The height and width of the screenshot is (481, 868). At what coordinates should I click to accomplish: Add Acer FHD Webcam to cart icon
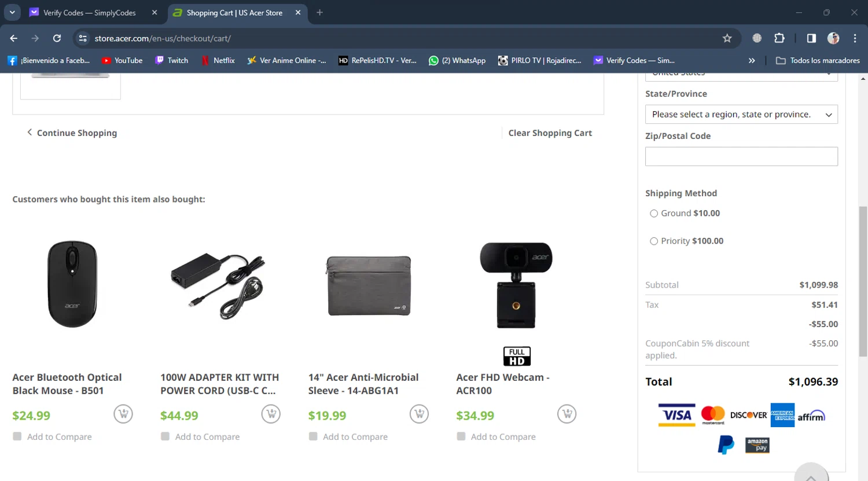pyautogui.click(x=567, y=414)
